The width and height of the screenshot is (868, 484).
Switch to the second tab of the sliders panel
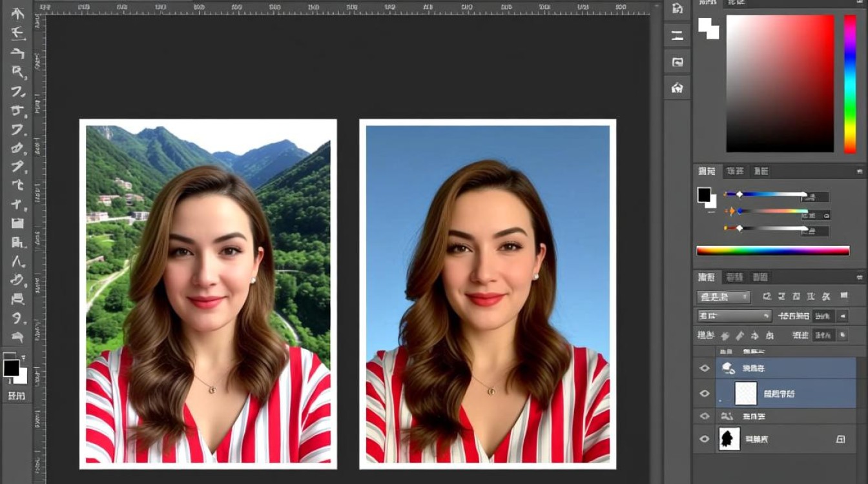tap(735, 171)
